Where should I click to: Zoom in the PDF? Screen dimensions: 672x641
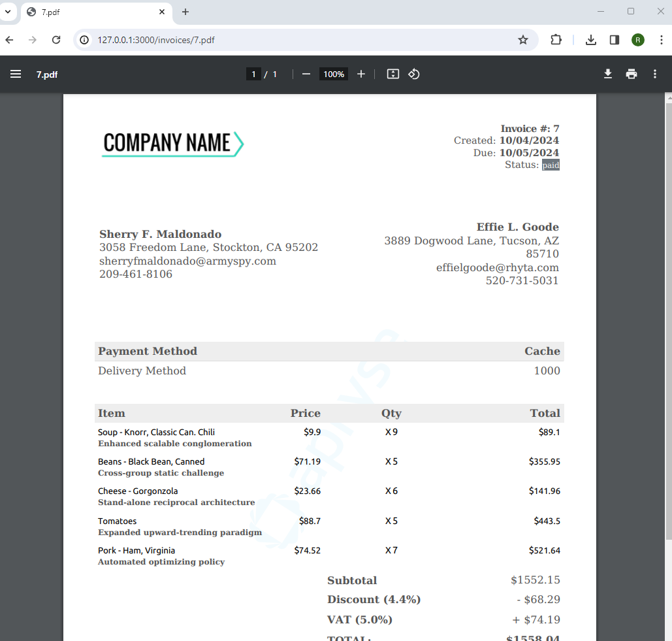pos(361,74)
